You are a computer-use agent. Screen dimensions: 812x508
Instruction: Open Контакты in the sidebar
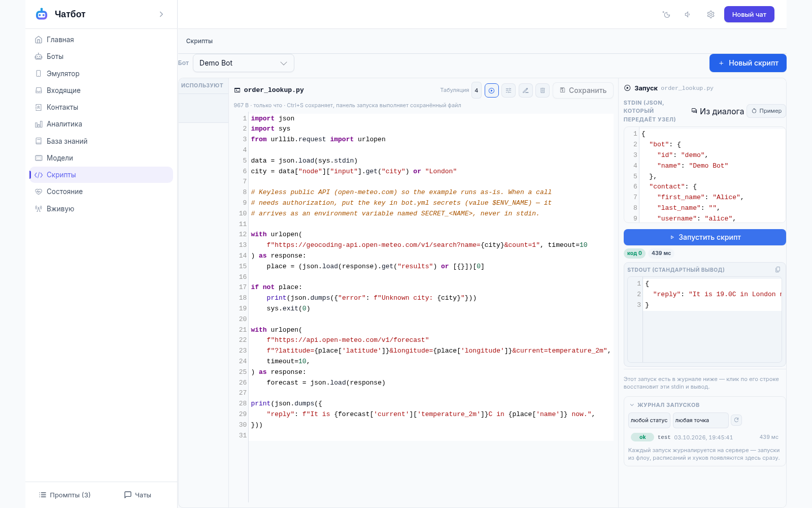point(101,107)
